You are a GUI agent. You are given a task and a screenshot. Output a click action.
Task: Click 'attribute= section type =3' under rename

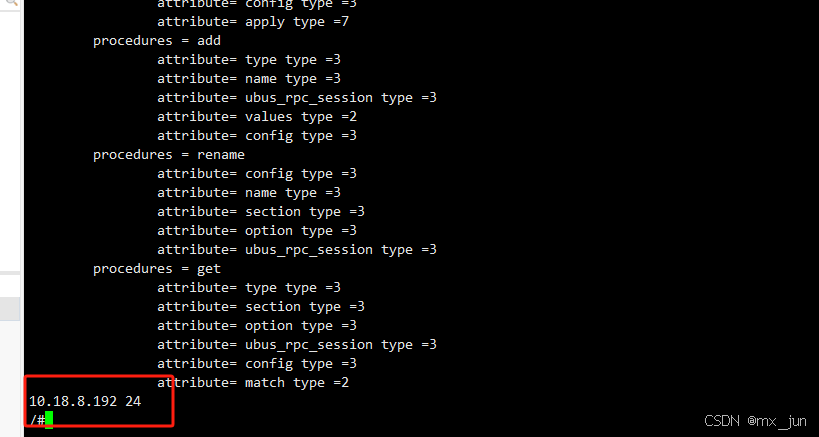[x=261, y=211]
